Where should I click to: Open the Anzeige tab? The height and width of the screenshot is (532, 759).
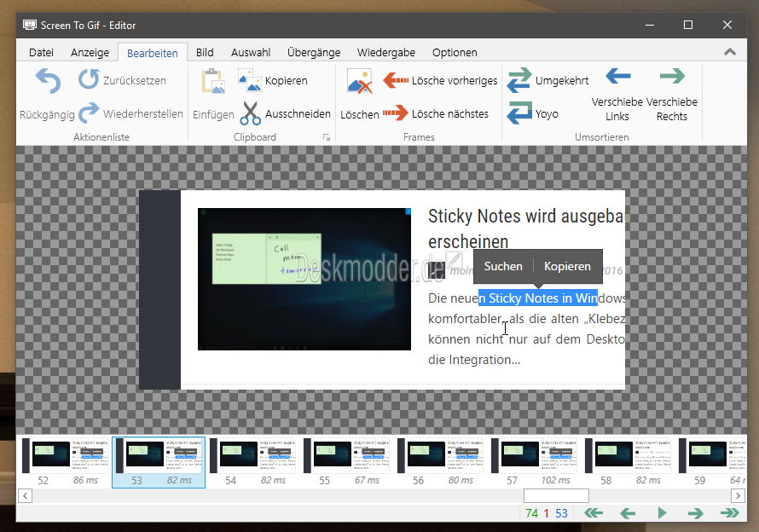[x=90, y=52]
